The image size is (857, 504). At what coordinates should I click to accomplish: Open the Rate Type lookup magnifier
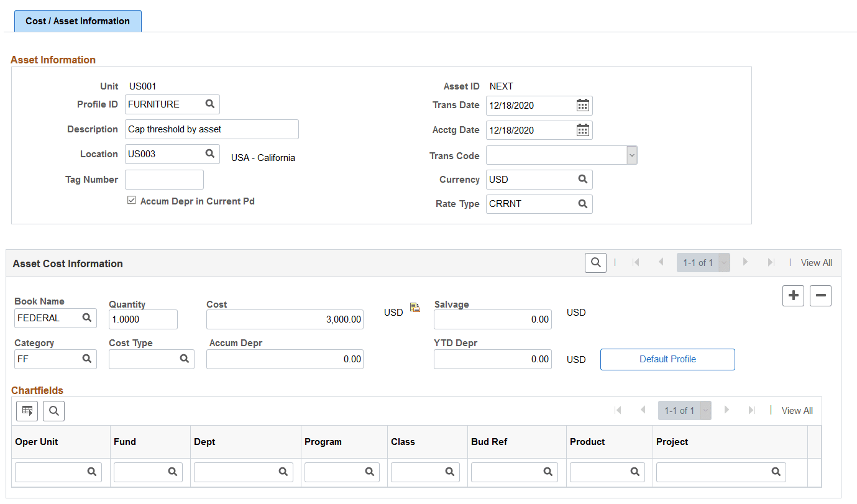click(582, 203)
